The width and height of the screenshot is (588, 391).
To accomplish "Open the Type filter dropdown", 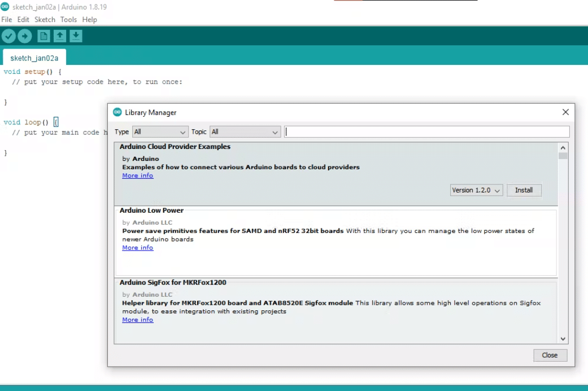I will point(160,132).
